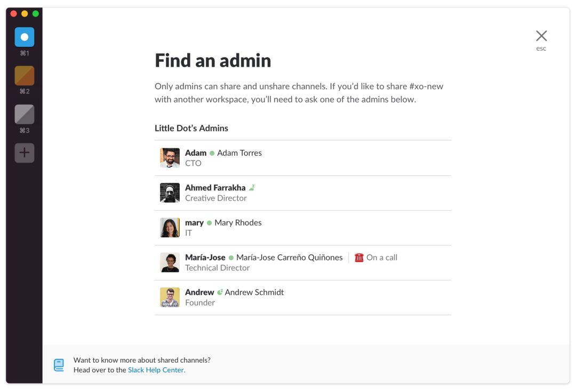Open the Slack Help Center link

156,370
